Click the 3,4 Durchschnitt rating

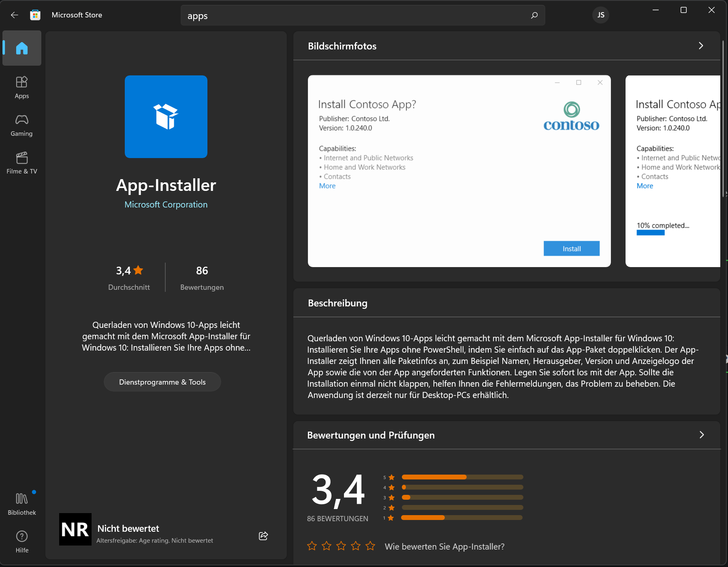[129, 277]
